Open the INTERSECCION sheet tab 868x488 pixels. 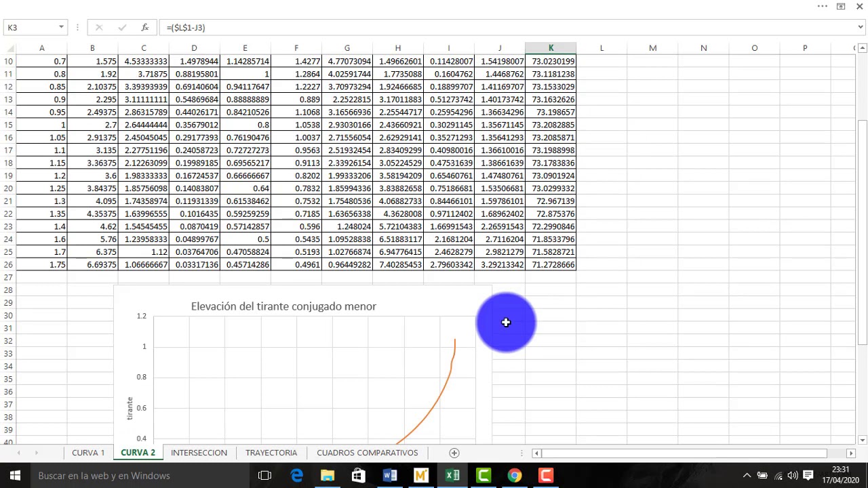[199, 453]
